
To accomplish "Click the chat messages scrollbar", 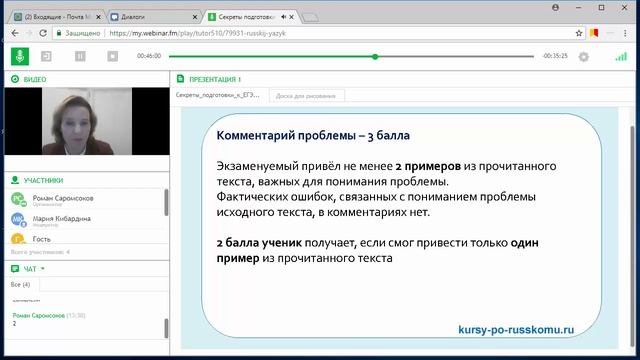I will point(166,328).
